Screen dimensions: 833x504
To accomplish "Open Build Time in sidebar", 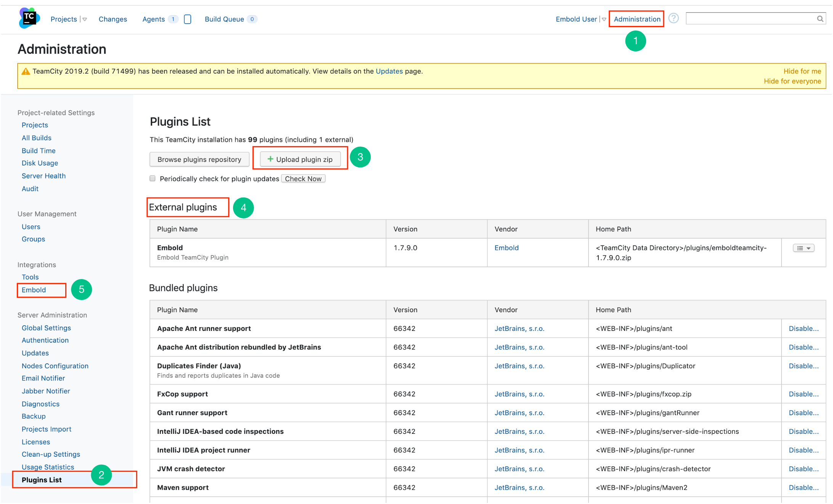I will click(39, 151).
